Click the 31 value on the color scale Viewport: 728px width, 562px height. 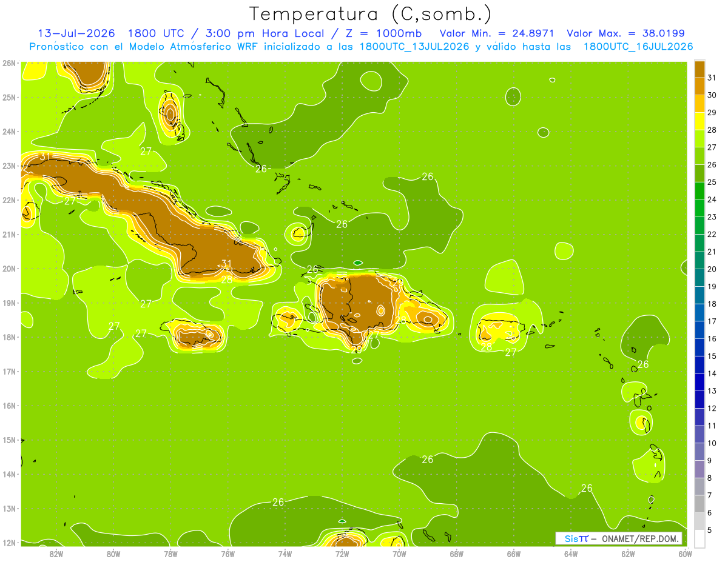(712, 78)
